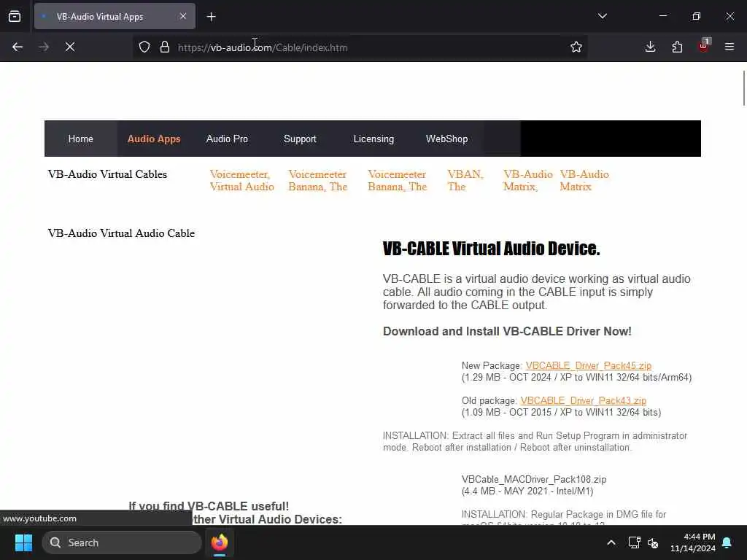Open WebShop menu item
Viewport: 747px width, 560px height.
pyautogui.click(x=447, y=139)
